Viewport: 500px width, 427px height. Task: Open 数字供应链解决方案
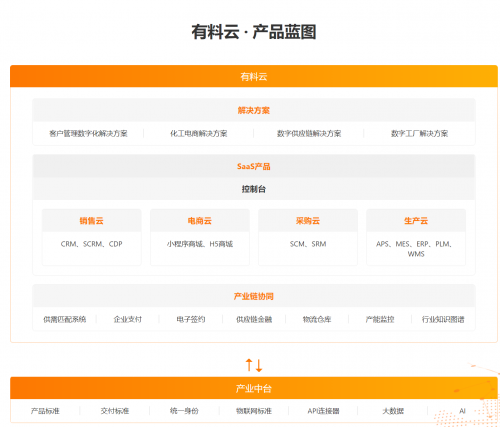click(309, 134)
